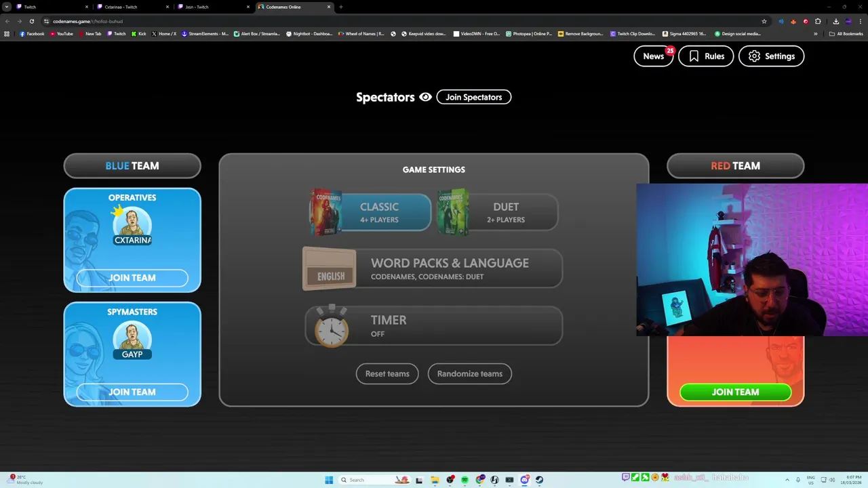Join Blue team Operatives

point(132,278)
